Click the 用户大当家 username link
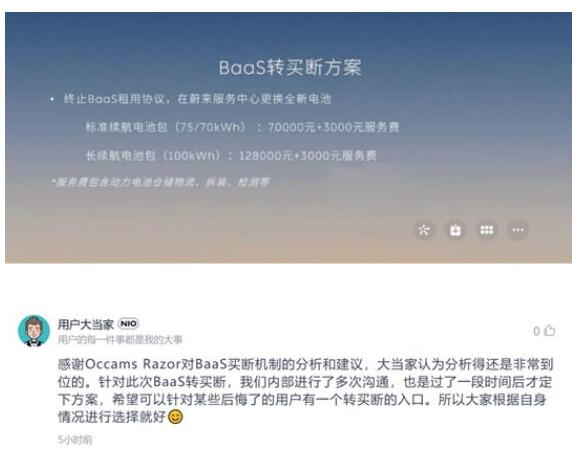Viewport: 583px width, 458px height. (x=86, y=324)
